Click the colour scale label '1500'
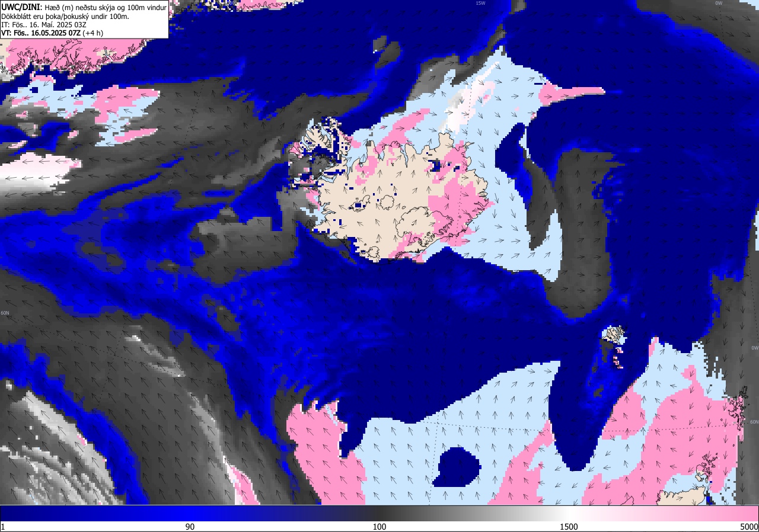 [569, 527]
